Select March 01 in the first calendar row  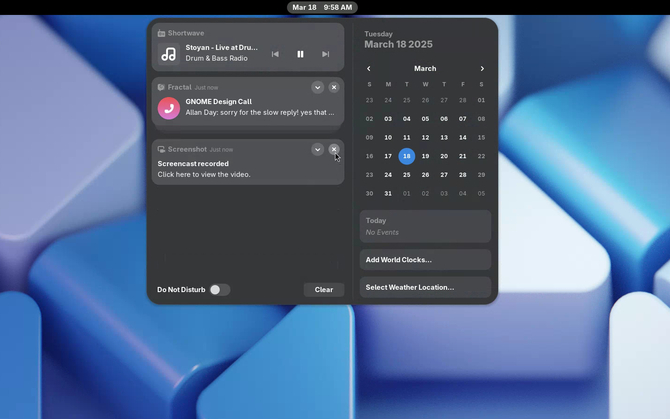(x=481, y=100)
